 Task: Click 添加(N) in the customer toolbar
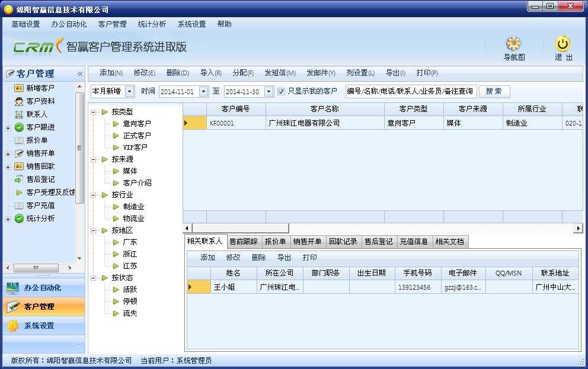coord(111,73)
